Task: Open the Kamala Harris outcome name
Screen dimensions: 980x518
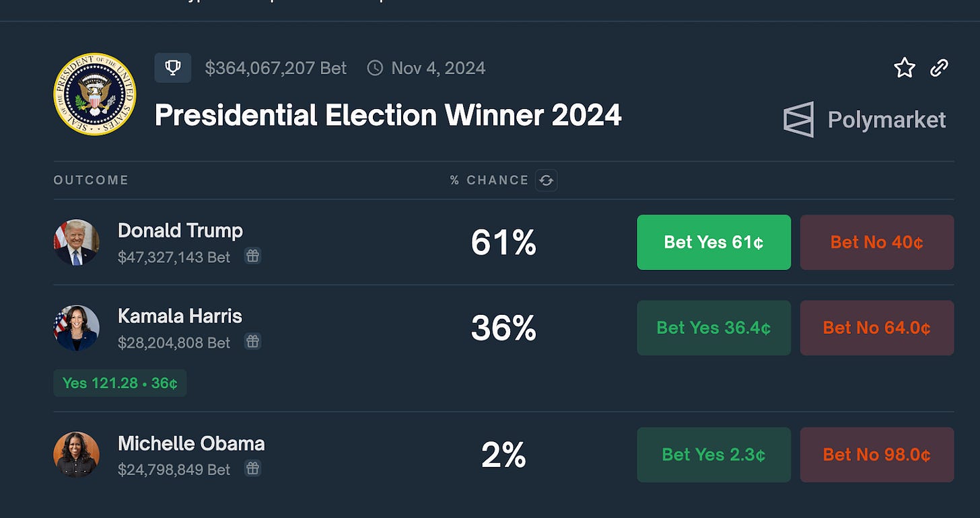Action: [x=180, y=316]
